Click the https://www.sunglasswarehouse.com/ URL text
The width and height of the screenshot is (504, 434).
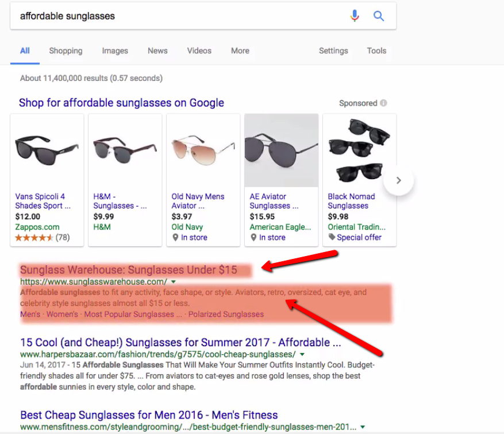(94, 282)
